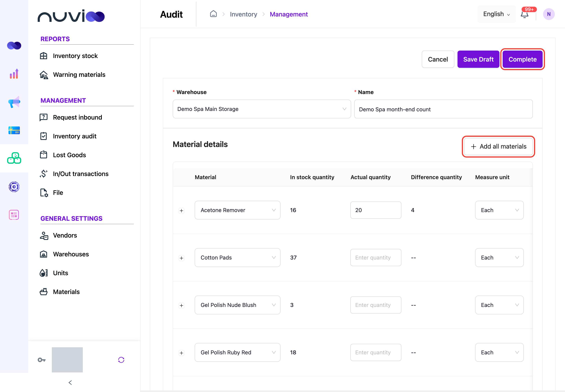This screenshot has height=392, width=565.
Task: Open the Cotton Pads measure unit dropdown
Action: click(x=499, y=257)
